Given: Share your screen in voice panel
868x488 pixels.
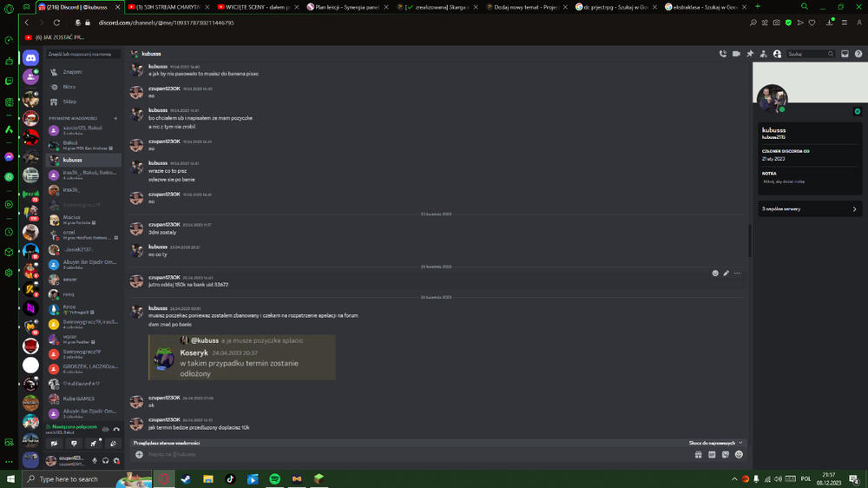Looking at the screenshot, I should (74, 444).
